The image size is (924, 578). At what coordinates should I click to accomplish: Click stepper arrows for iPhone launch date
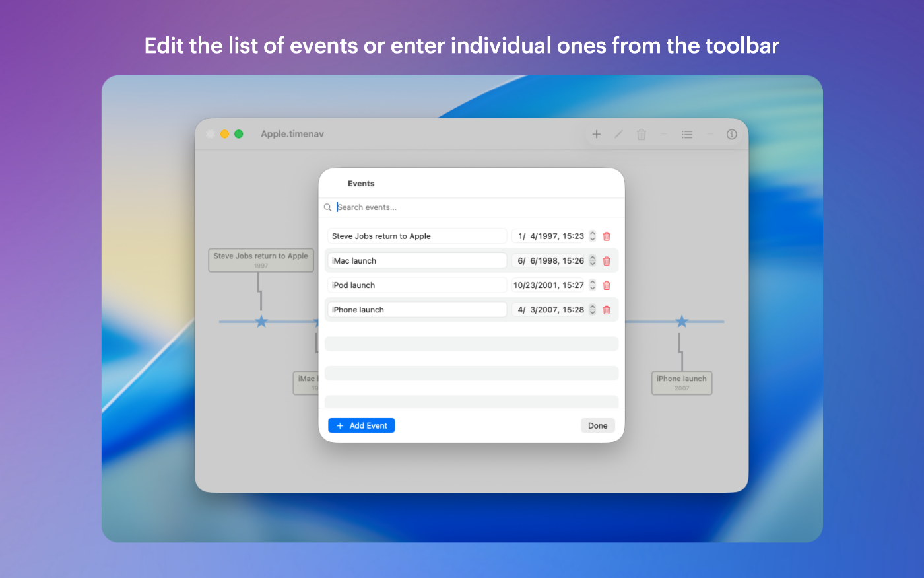coord(593,310)
